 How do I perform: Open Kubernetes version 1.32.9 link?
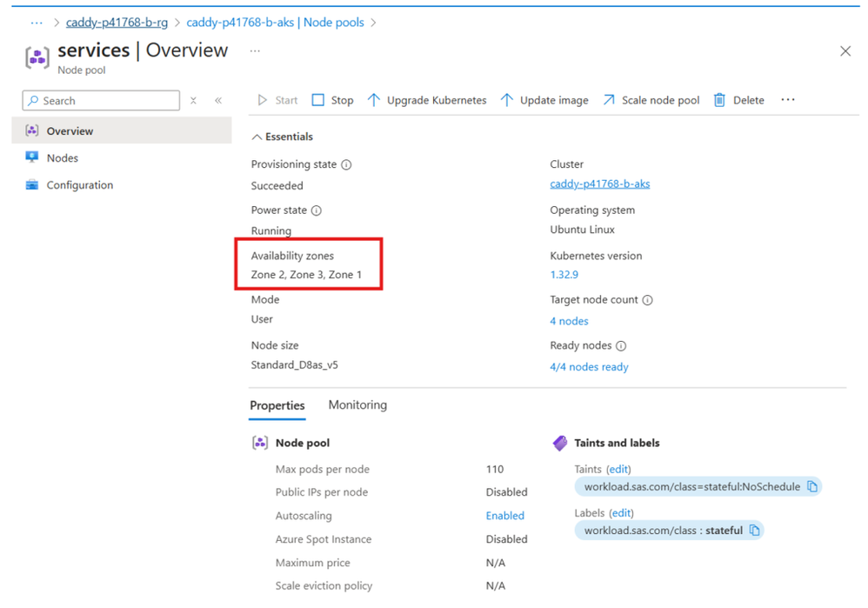point(564,275)
